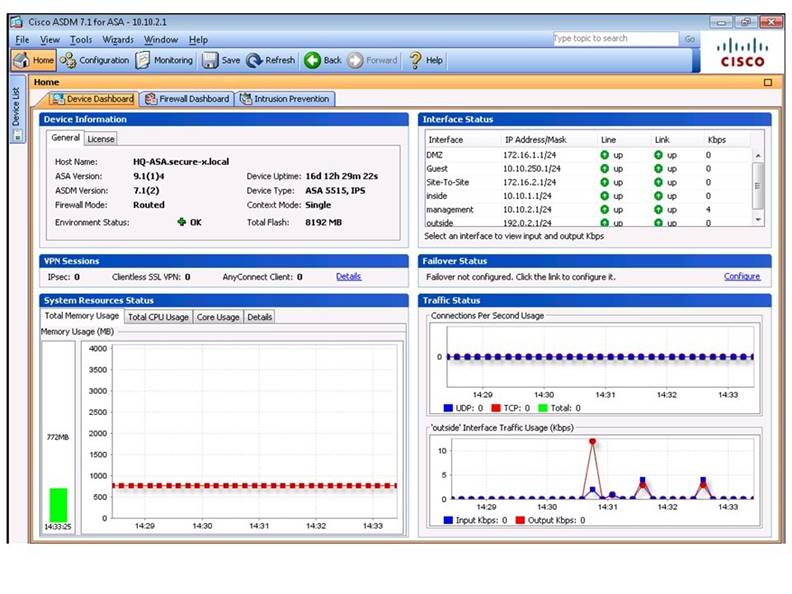Open the Intrusion Prevention tab
The image size is (792, 594).
(x=284, y=99)
